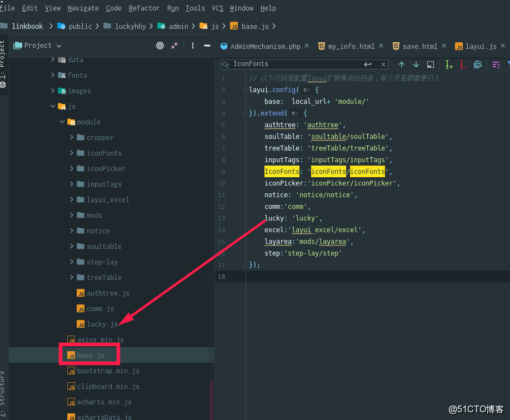Add selection for next occurrence icon
The image size is (510, 420).
click(449, 64)
